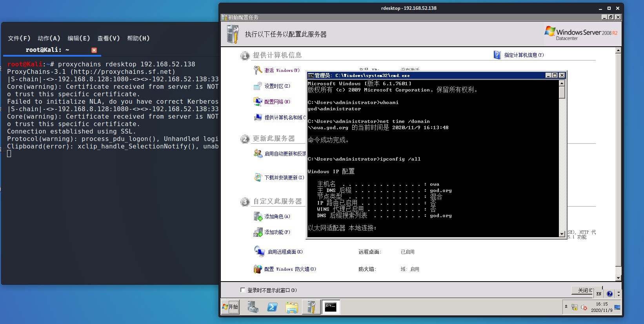The height and width of the screenshot is (324, 644).
Task: Open the Start (开始) button in remote taskbar
Action: click(231, 307)
